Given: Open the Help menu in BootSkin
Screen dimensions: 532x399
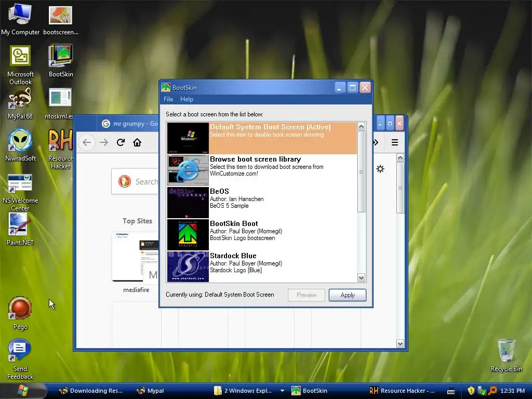Looking at the screenshot, I should click(x=187, y=99).
